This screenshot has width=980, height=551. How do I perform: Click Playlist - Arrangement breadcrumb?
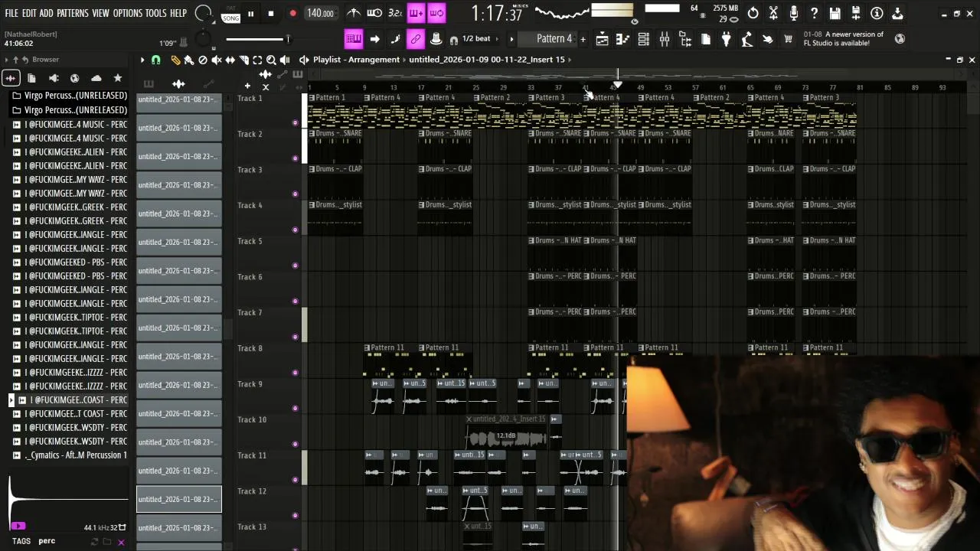356,60
